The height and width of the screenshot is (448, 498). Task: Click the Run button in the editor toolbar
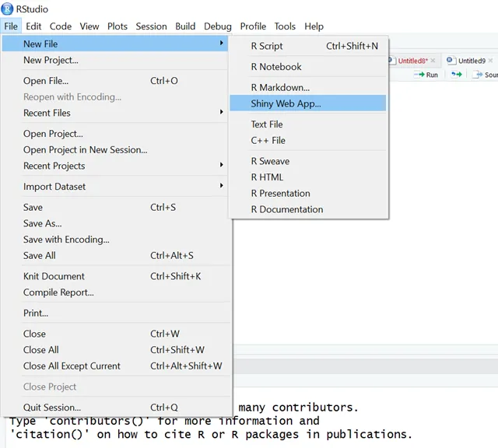coord(426,75)
